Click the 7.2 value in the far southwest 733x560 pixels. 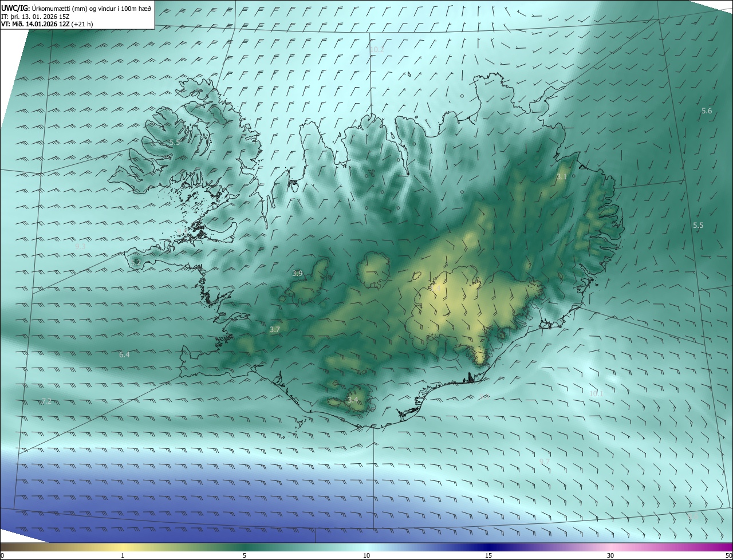pyautogui.click(x=47, y=401)
